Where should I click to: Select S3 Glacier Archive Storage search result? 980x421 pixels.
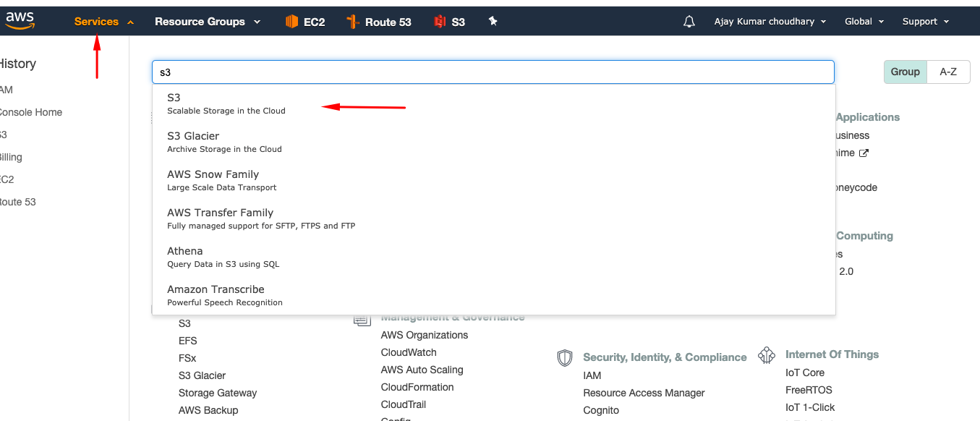coord(494,142)
